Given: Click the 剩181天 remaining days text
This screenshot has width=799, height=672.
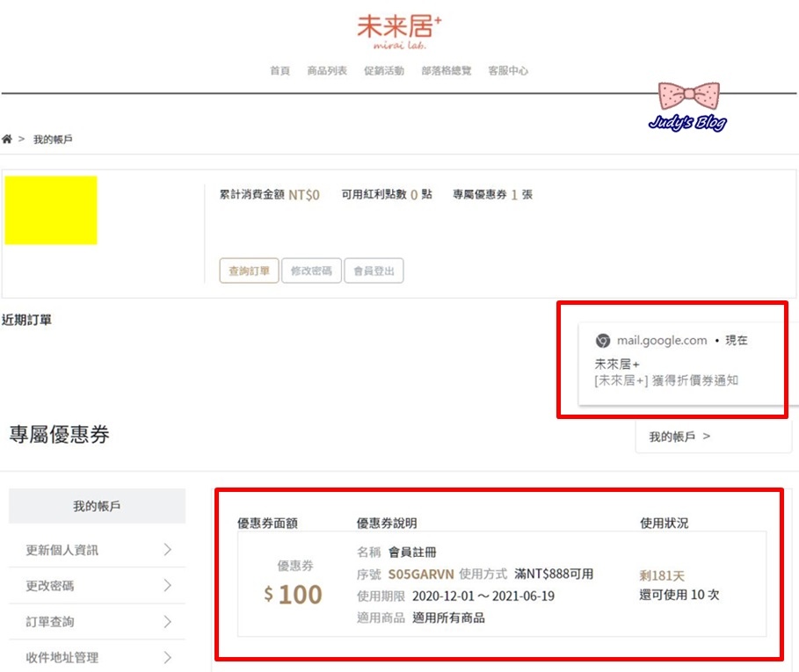Looking at the screenshot, I should pos(662,575).
